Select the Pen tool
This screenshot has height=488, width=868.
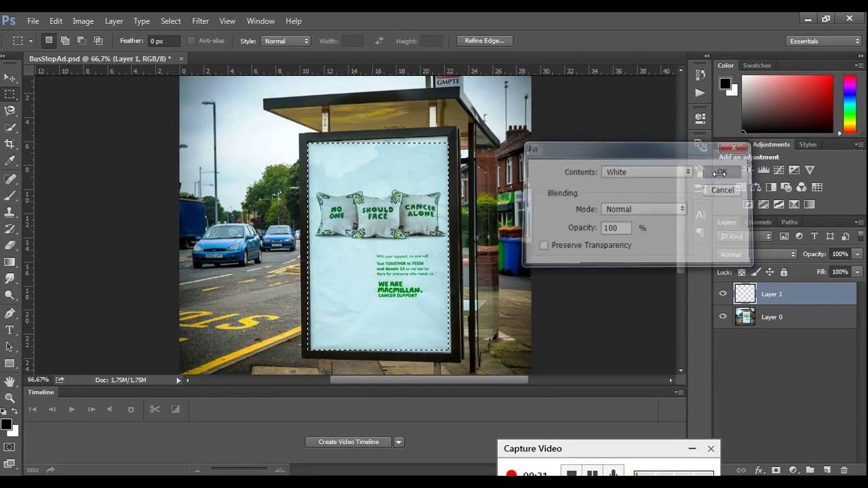(x=9, y=313)
